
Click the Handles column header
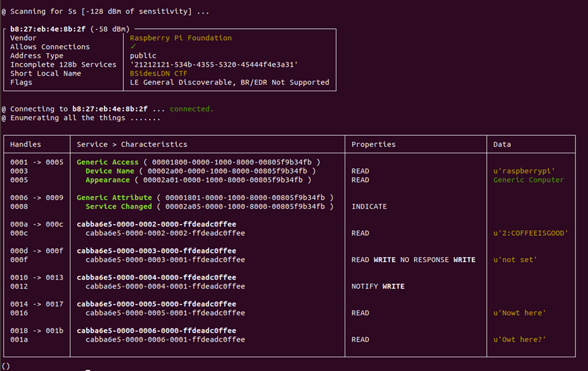click(x=26, y=145)
